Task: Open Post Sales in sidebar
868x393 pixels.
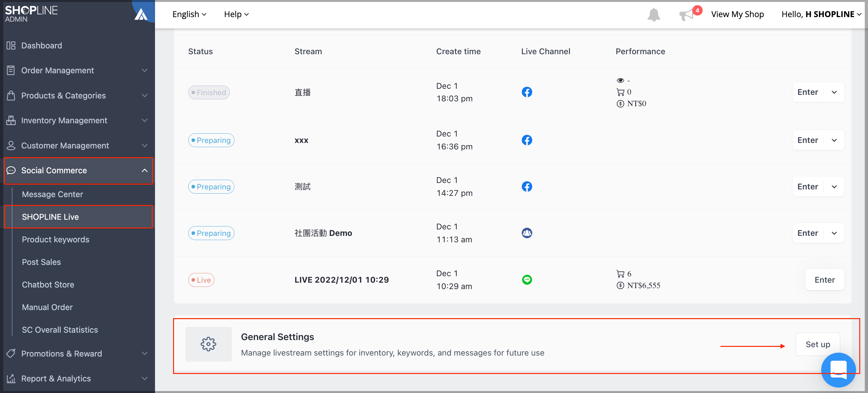Action: (x=41, y=262)
